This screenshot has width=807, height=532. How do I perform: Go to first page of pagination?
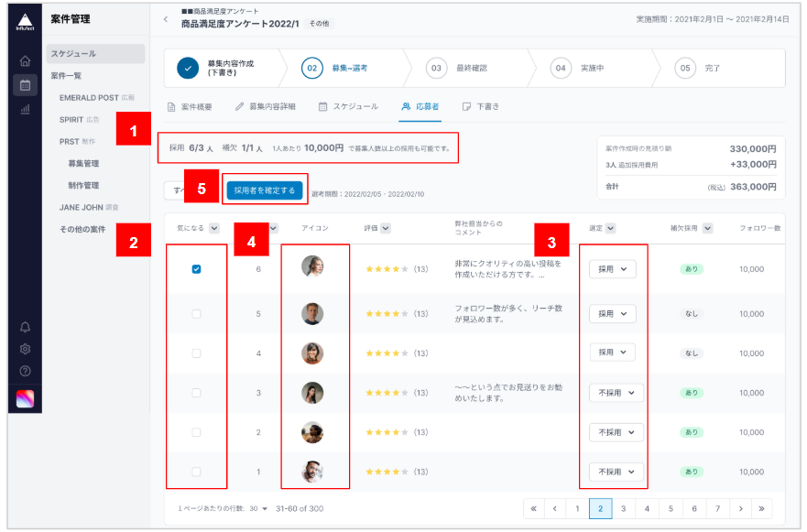534,509
